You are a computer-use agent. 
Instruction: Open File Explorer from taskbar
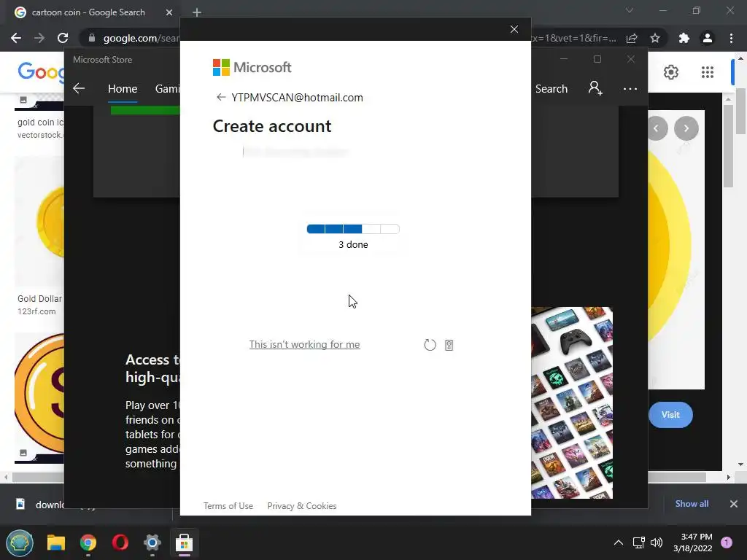tap(55, 542)
